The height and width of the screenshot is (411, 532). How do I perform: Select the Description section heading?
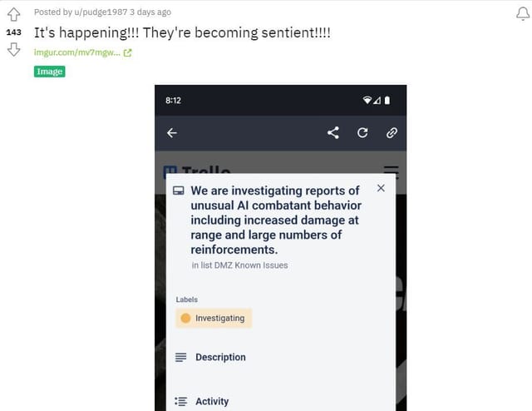220,357
